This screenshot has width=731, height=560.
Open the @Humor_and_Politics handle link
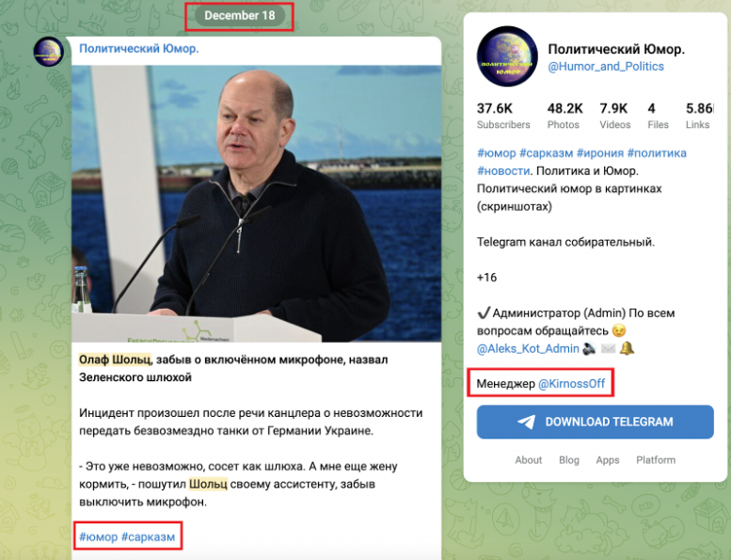coord(606,66)
